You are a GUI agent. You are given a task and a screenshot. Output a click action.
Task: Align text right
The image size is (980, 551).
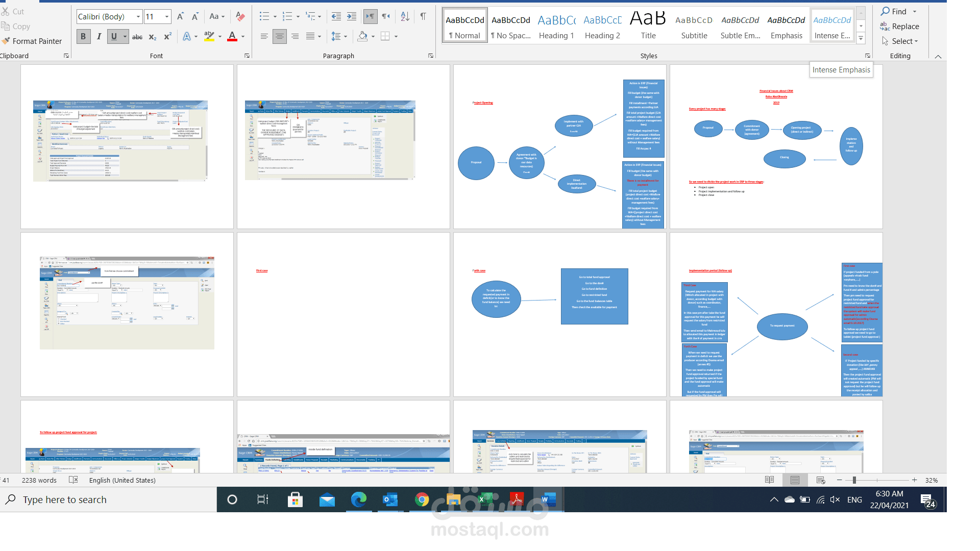295,36
